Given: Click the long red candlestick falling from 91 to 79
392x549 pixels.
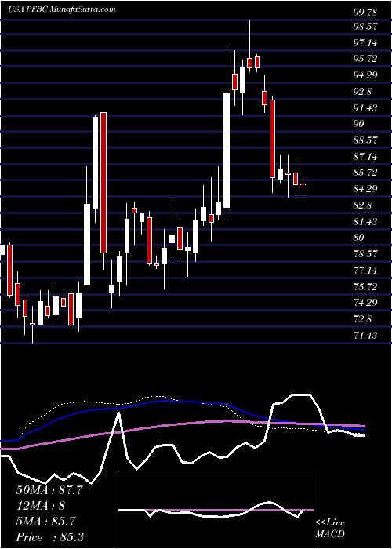Looking at the screenshot, I should coord(103,183).
